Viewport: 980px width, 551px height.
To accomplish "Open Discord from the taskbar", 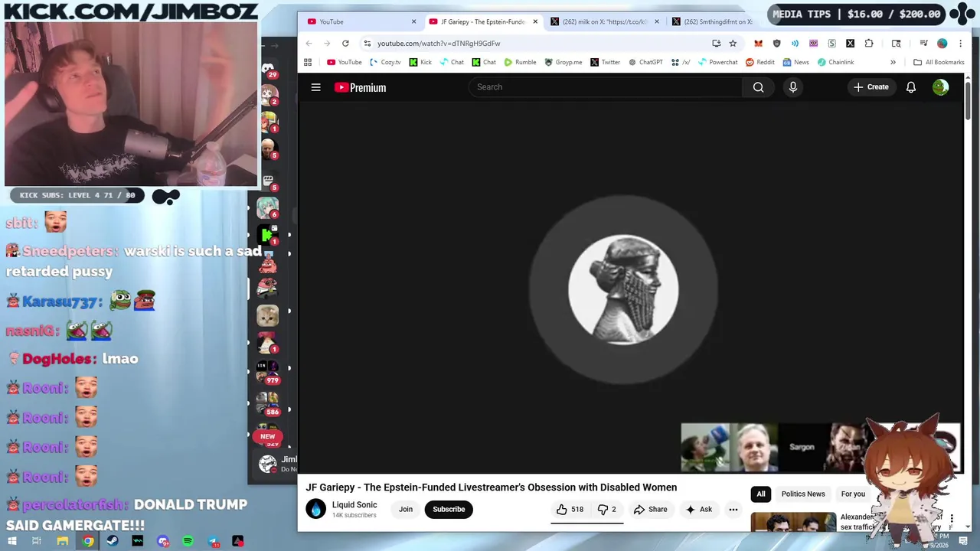I will pyautogui.click(x=163, y=542).
